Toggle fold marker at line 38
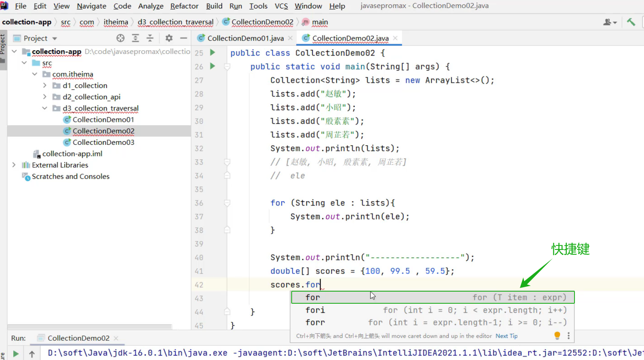This screenshot has height=360, width=644. (227, 230)
